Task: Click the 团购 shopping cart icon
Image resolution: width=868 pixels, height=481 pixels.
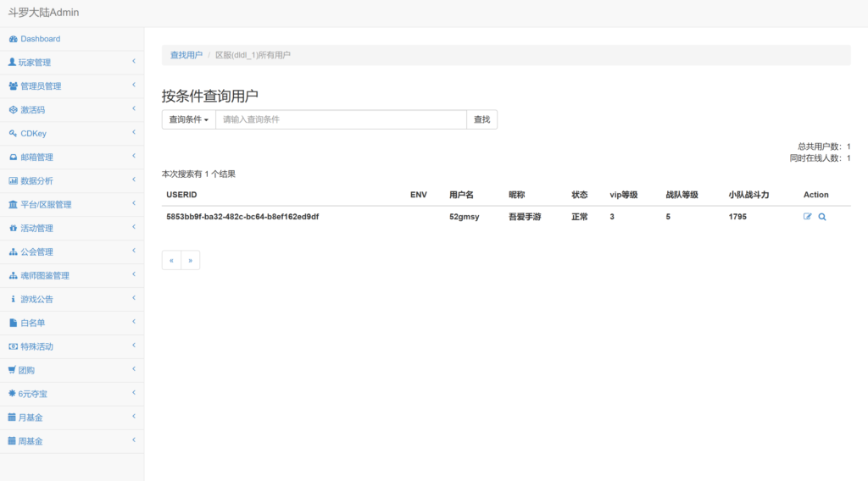Action: [12, 370]
